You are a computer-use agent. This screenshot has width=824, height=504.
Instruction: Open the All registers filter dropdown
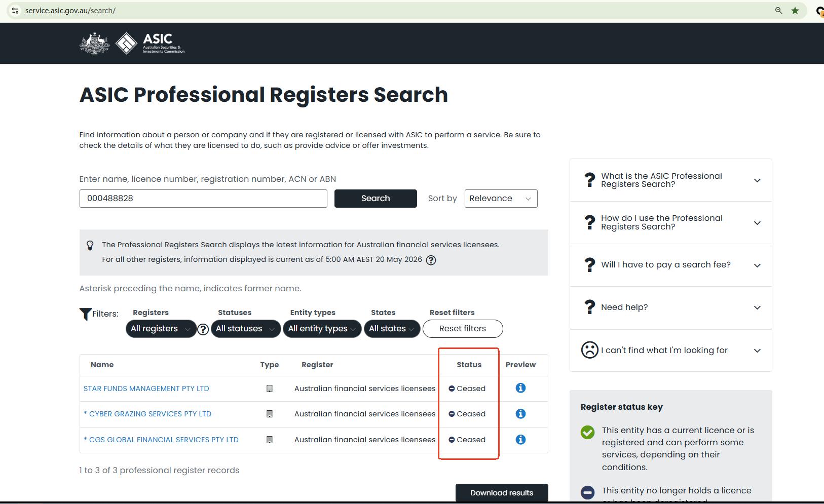tap(161, 329)
